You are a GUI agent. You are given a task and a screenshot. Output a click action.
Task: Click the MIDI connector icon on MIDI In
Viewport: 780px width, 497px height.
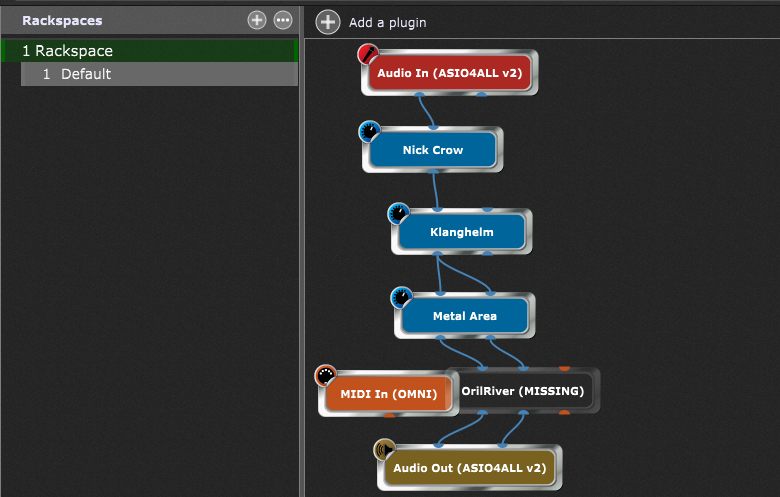point(326,376)
